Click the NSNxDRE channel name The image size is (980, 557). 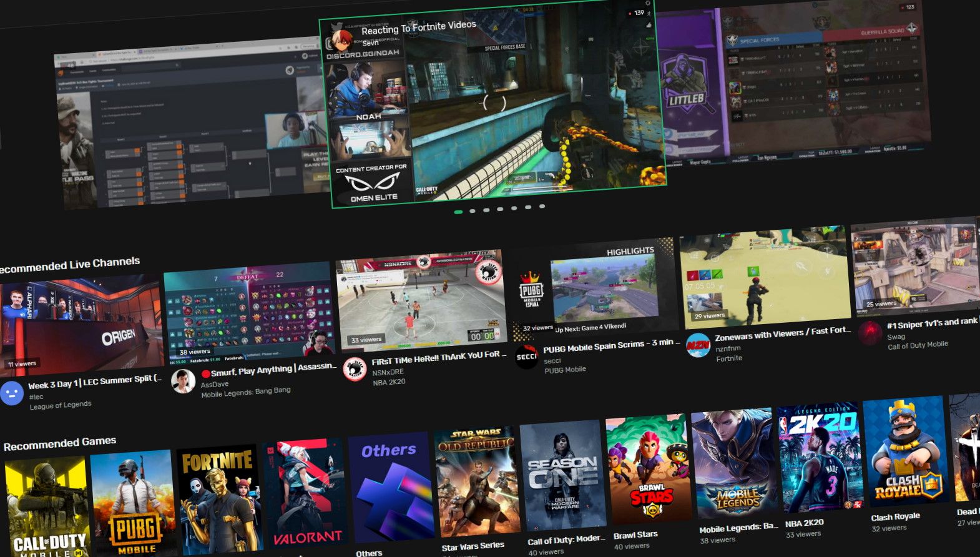coord(388,372)
